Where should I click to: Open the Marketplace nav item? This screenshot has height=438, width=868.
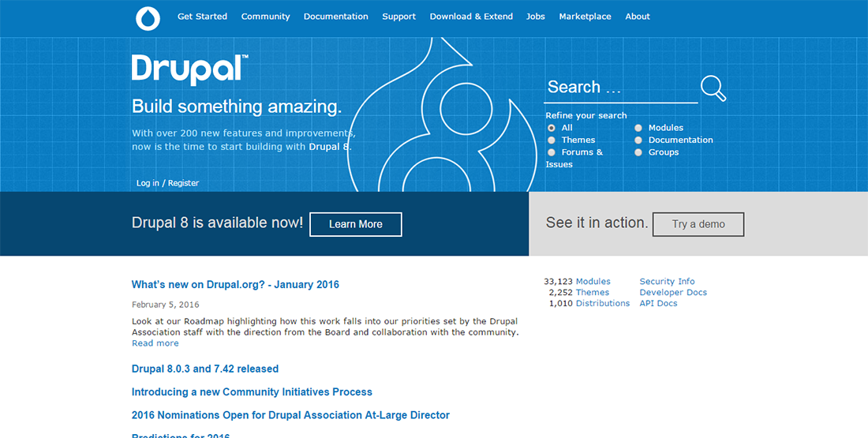(586, 17)
